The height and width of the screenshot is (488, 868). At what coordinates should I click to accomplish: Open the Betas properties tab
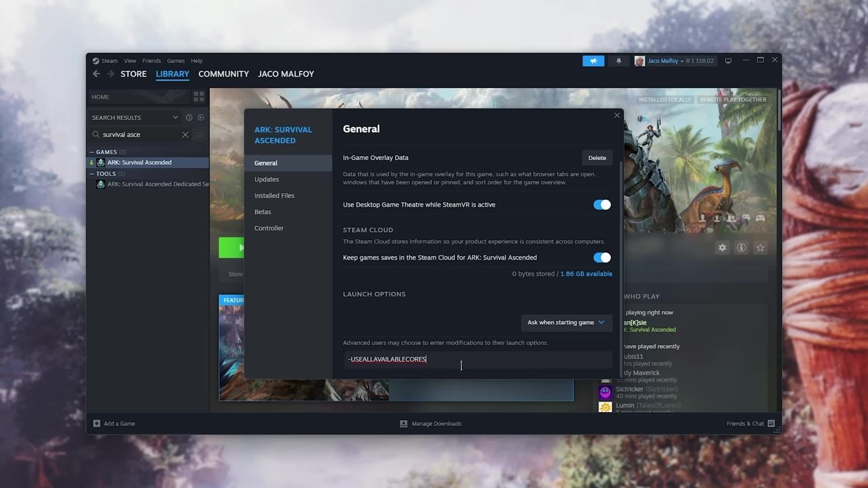288,212
